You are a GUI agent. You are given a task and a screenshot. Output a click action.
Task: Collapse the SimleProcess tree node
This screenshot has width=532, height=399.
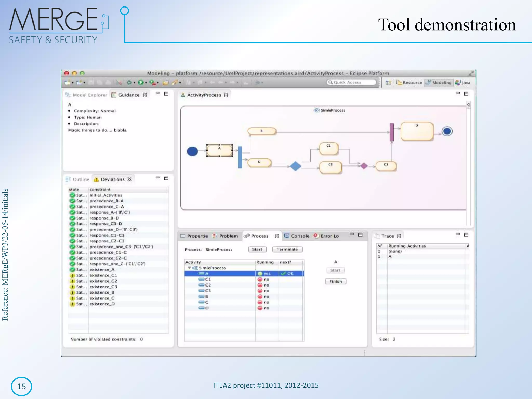(189, 268)
